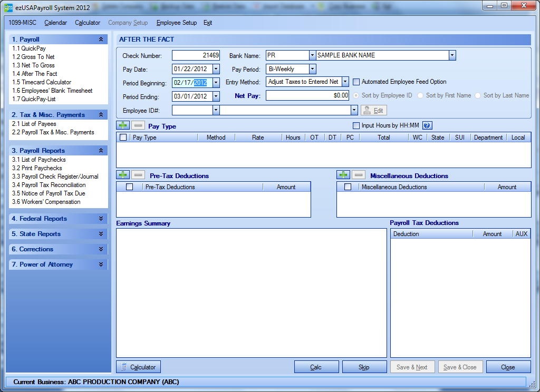This screenshot has width=540, height=392.
Task: Click the minus icon beside Pay Type
Action: click(x=138, y=125)
